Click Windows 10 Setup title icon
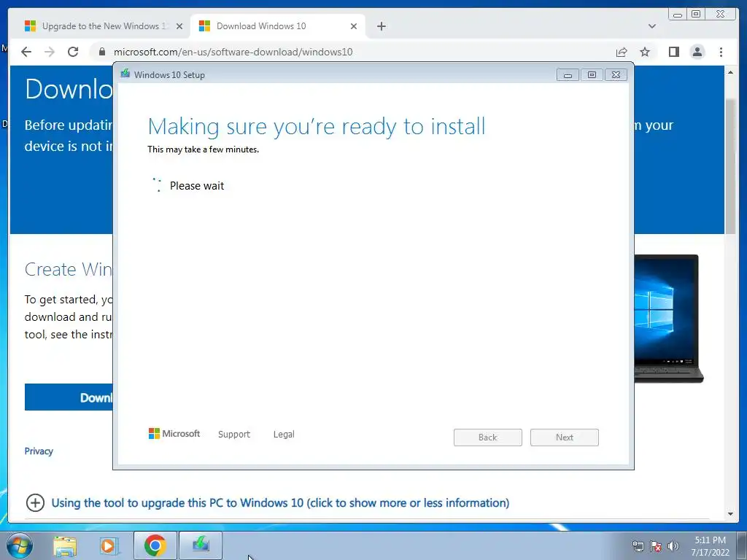Viewport: 747px width, 560px height. (125, 74)
